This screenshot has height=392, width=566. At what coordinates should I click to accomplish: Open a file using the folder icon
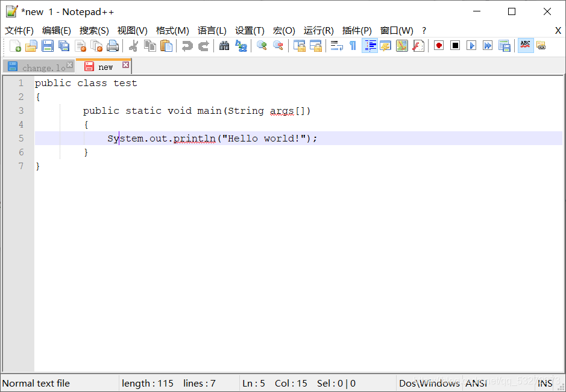(31, 46)
